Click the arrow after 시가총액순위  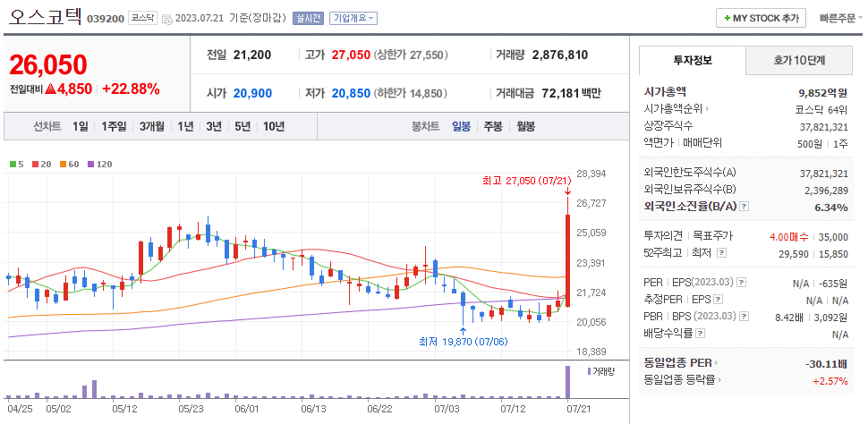click(x=708, y=109)
